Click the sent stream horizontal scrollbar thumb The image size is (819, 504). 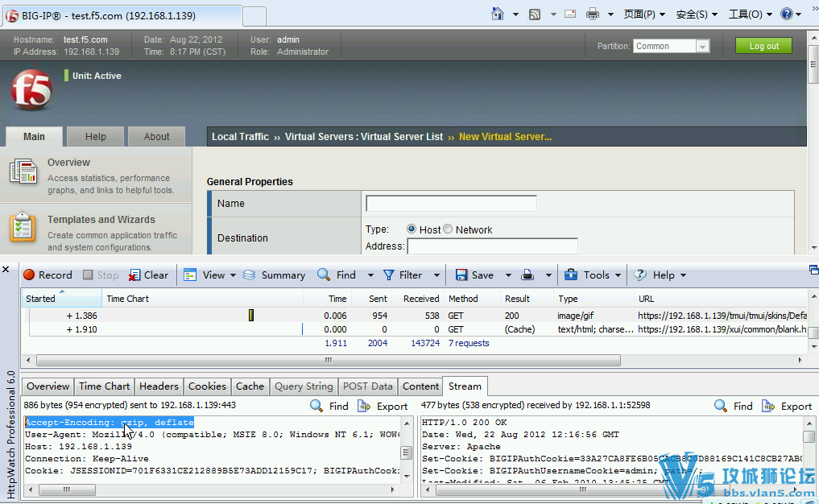pos(67,490)
